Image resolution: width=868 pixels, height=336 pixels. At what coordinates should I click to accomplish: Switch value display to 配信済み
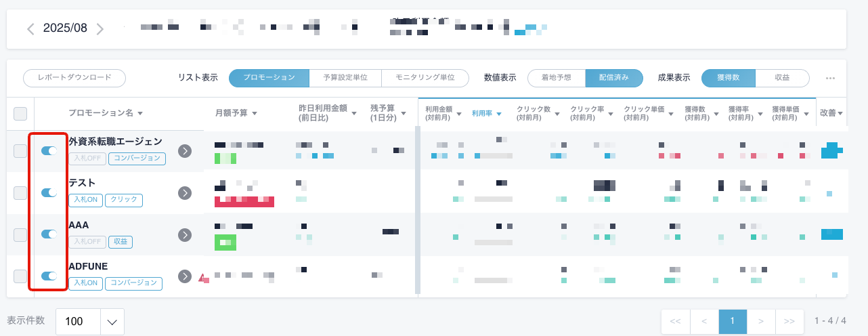(613, 78)
